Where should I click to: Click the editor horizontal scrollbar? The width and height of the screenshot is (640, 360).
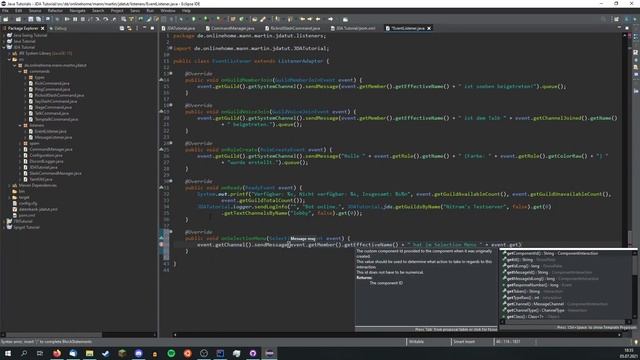tap(396, 335)
